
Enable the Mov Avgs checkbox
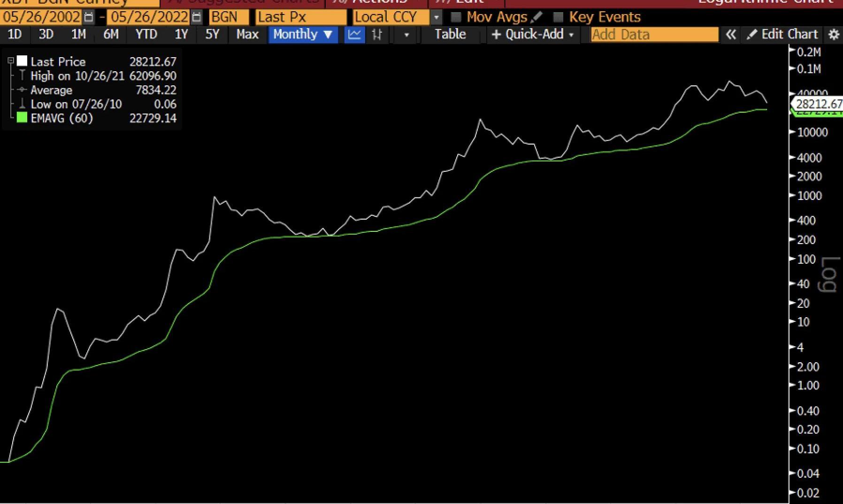(455, 17)
